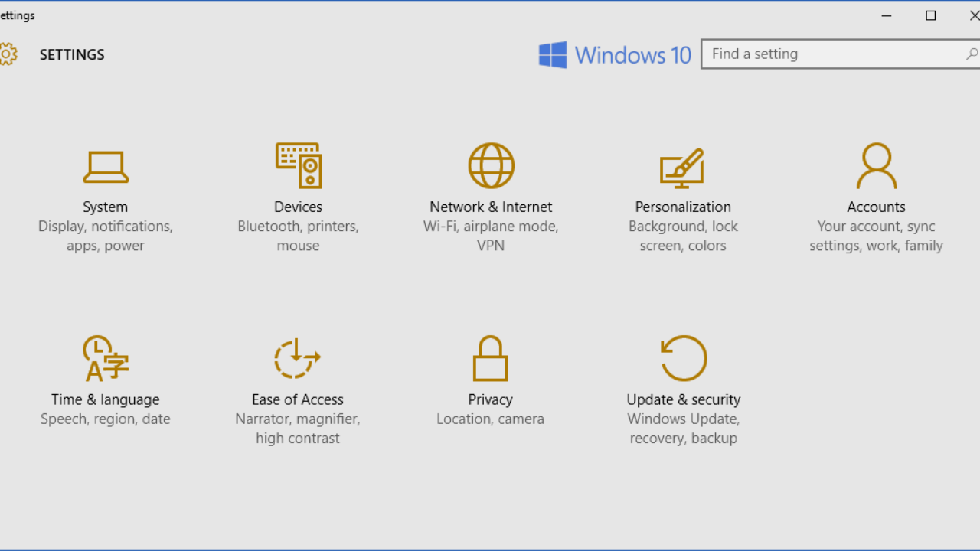Viewport: 980px width, 551px height.
Task: Click the System laptop icon
Action: 106,166
